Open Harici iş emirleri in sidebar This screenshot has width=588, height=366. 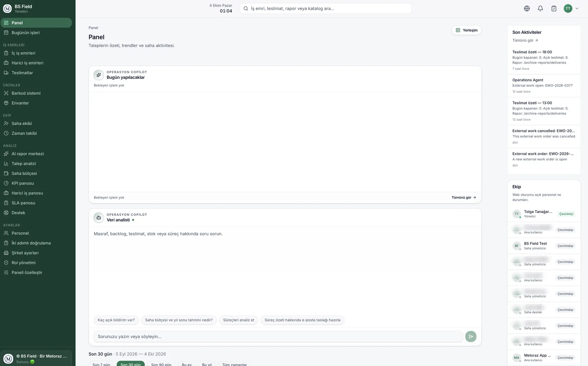(36, 63)
